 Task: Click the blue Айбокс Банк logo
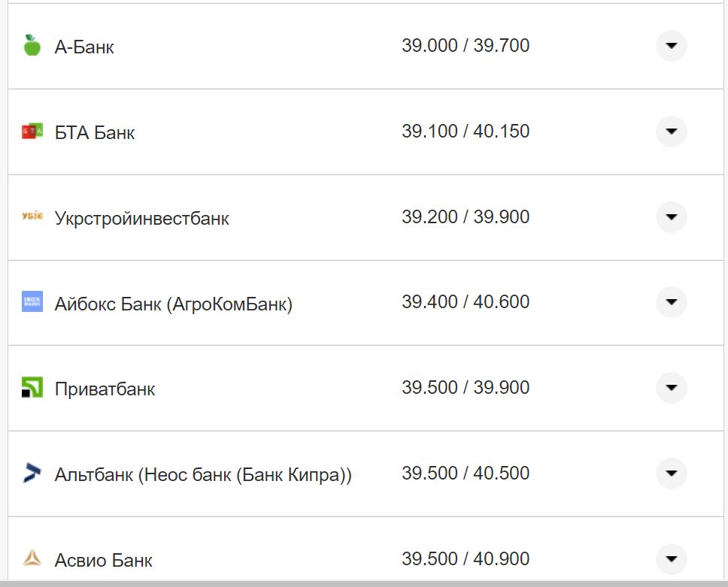point(32,302)
